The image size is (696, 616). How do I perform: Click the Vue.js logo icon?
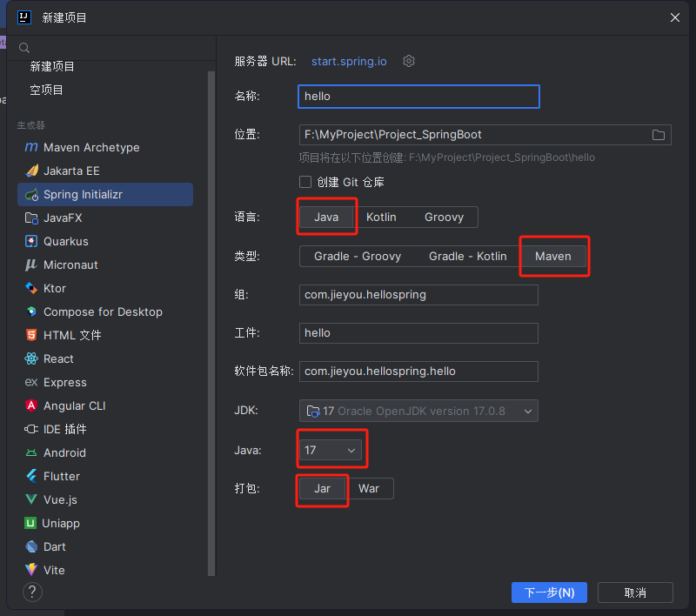31,499
